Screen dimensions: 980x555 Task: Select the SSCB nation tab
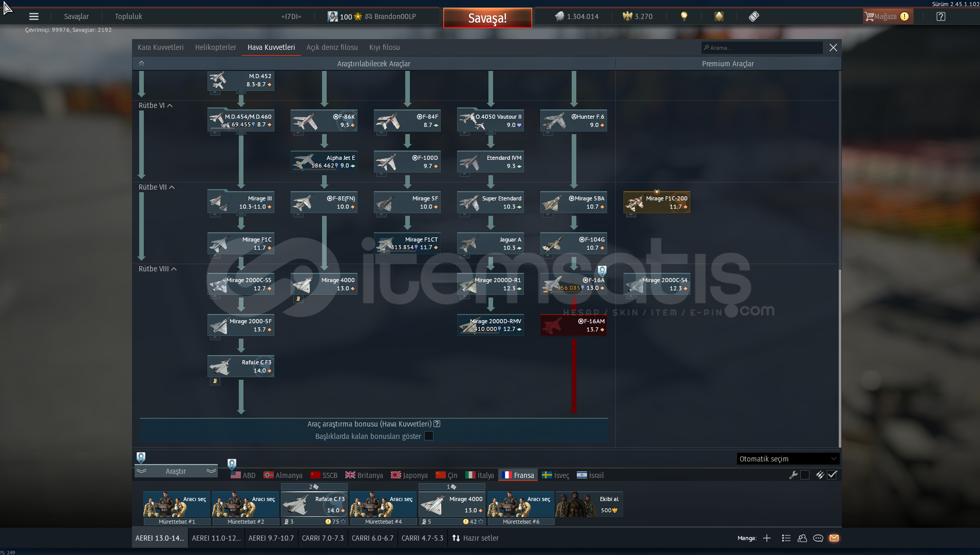(x=324, y=475)
